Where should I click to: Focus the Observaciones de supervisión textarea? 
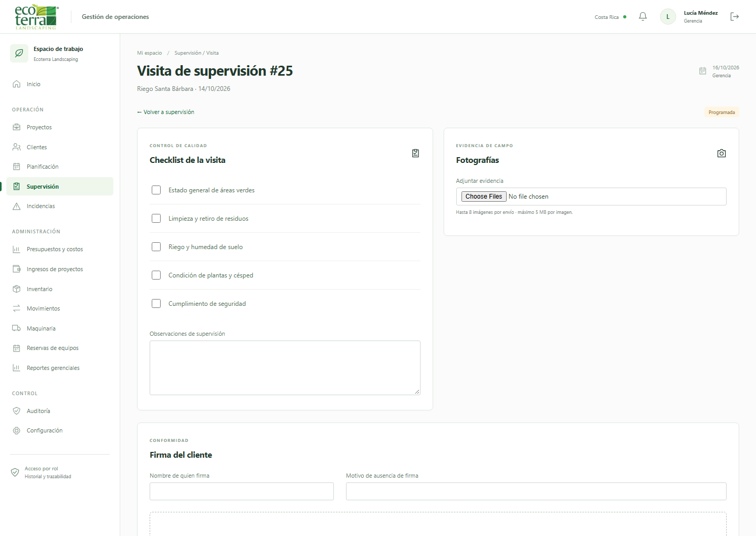pos(285,368)
